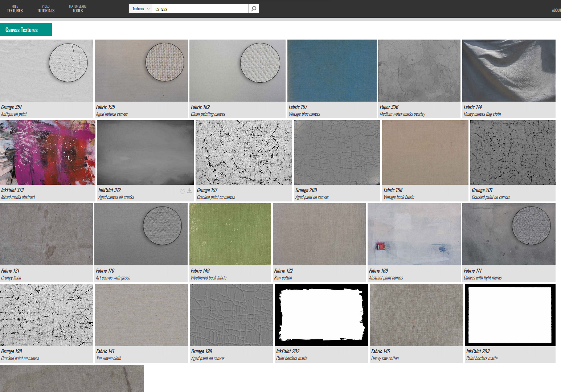Click the Grunge 357 title link

(12, 107)
